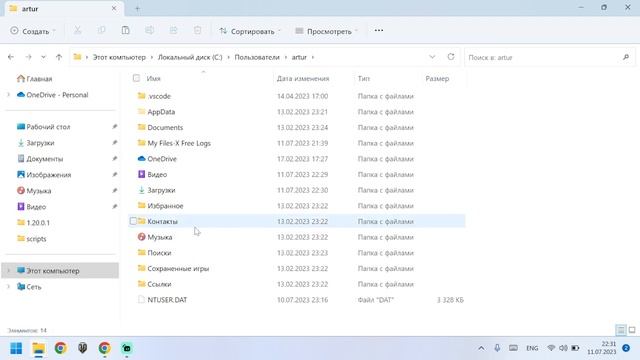Tick the checkbox beside Контакты
This screenshot has height=360, width=640.
pos(133,221)
